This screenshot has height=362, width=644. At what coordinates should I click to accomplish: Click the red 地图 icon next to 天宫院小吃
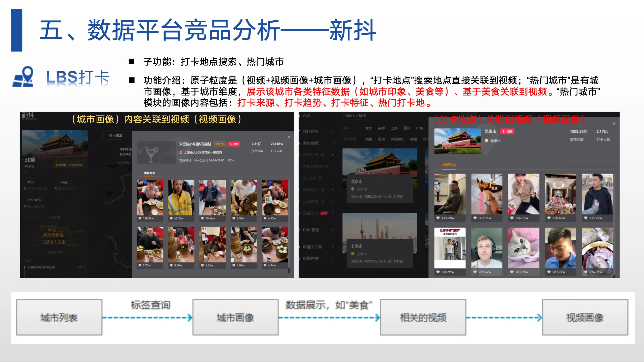tap(234, 144)
